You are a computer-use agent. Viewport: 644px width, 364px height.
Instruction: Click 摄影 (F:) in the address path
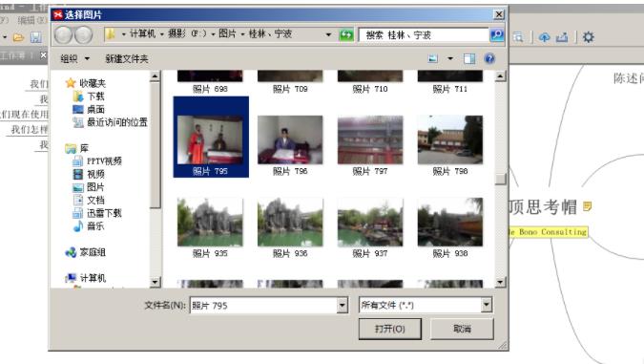pyautogui.click(x=187, y=34)
